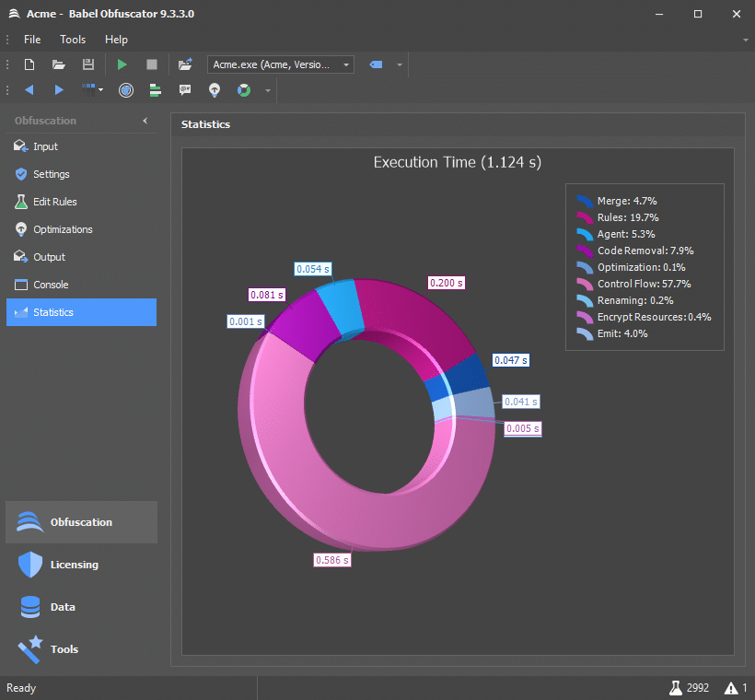
Task: Click the blue tag toolbar icon
Action: pyautogui.click(x=376, y=64)
